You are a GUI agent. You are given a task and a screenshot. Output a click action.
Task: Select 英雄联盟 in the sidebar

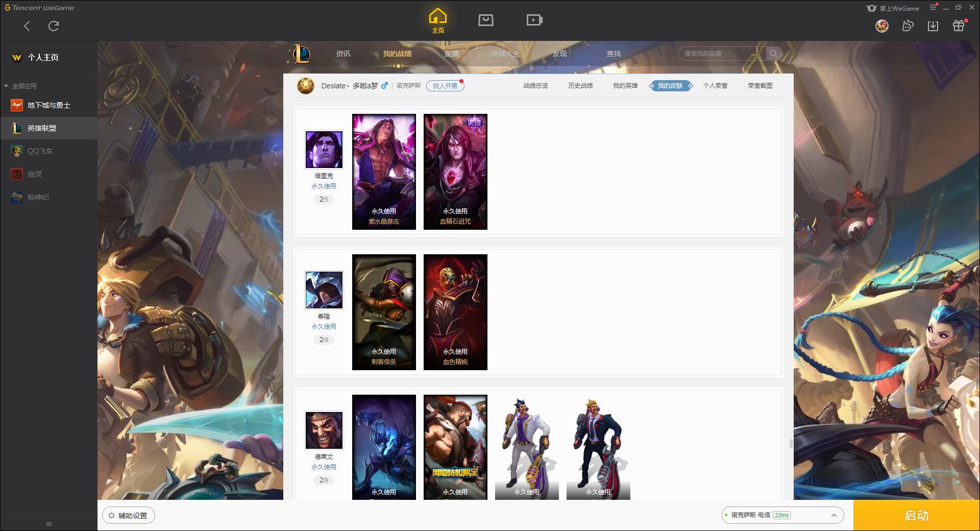(48, 128)
